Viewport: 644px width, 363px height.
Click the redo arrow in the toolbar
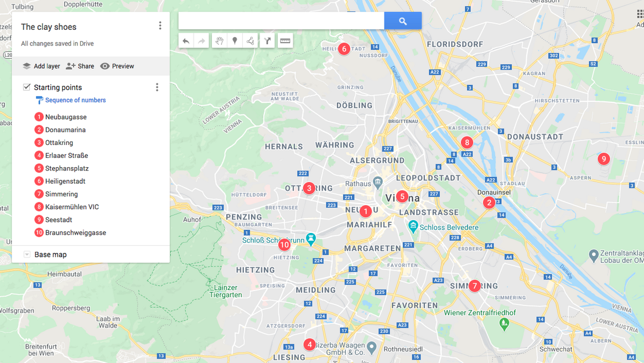[201, 41]
